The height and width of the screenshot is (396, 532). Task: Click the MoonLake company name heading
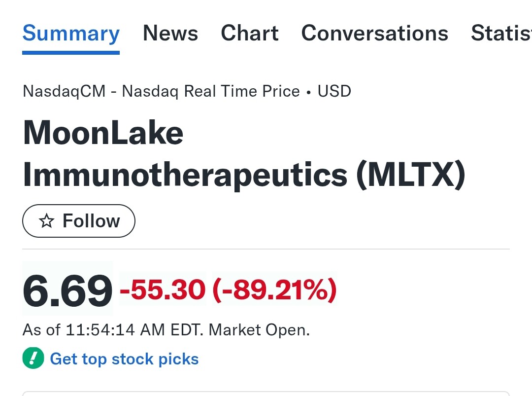(x=103, y=133)
